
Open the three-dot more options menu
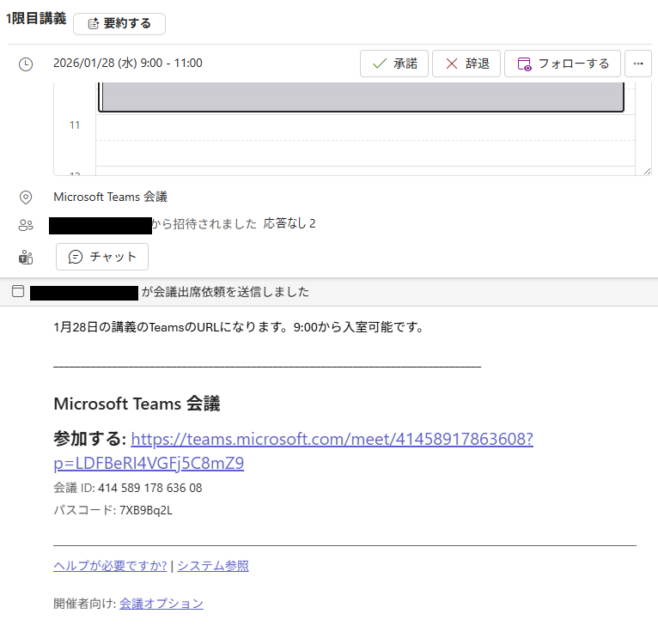coord(637,64)
